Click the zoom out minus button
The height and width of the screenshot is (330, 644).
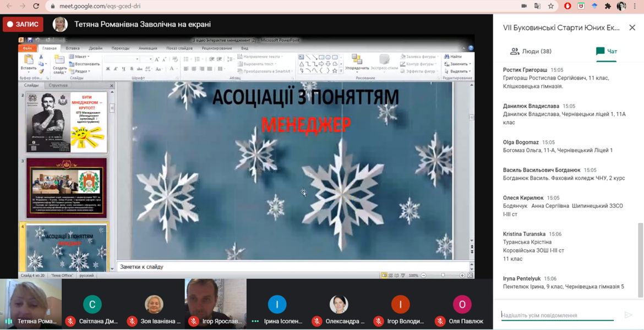tap(423, 276)
